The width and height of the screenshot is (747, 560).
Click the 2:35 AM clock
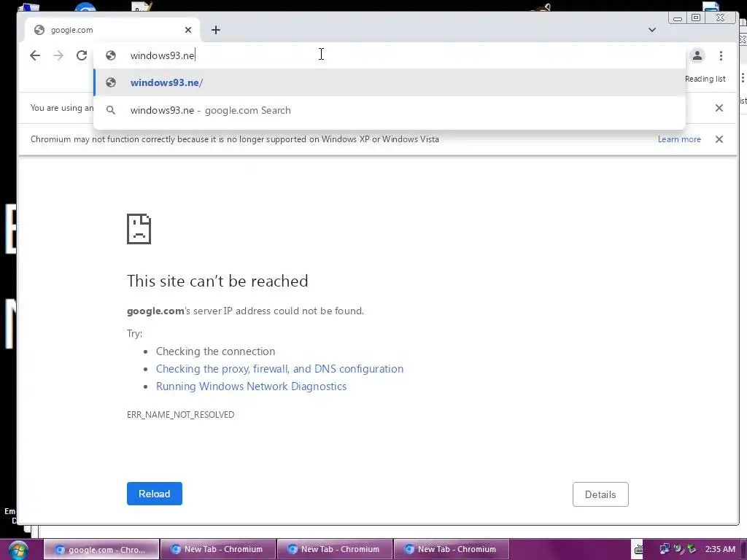coord(720,550)
